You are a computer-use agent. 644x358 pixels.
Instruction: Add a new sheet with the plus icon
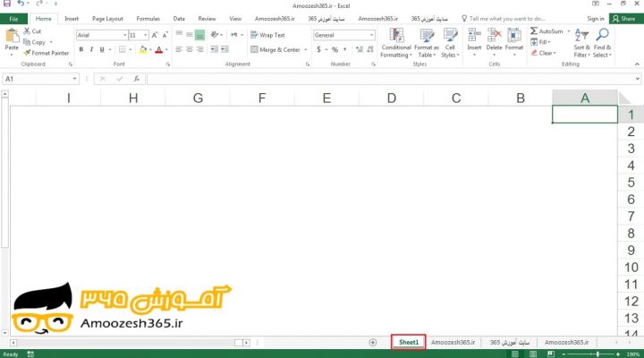(372, 343)
